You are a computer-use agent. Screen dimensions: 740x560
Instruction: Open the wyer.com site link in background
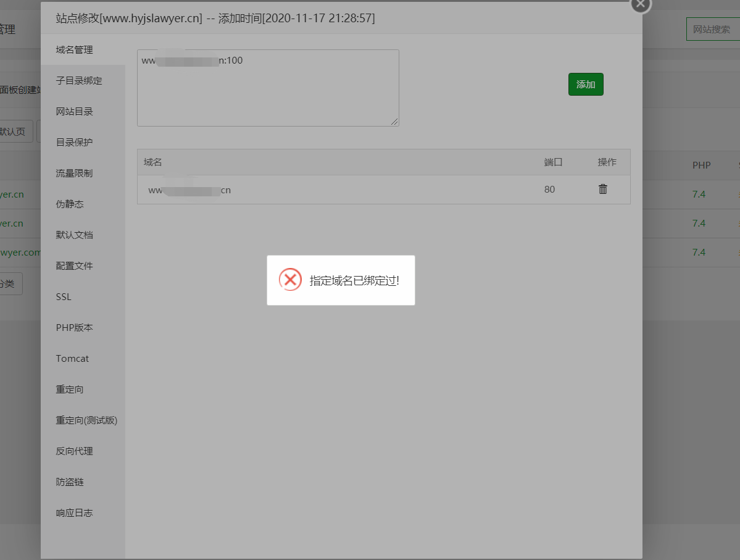tap(20, 252)
